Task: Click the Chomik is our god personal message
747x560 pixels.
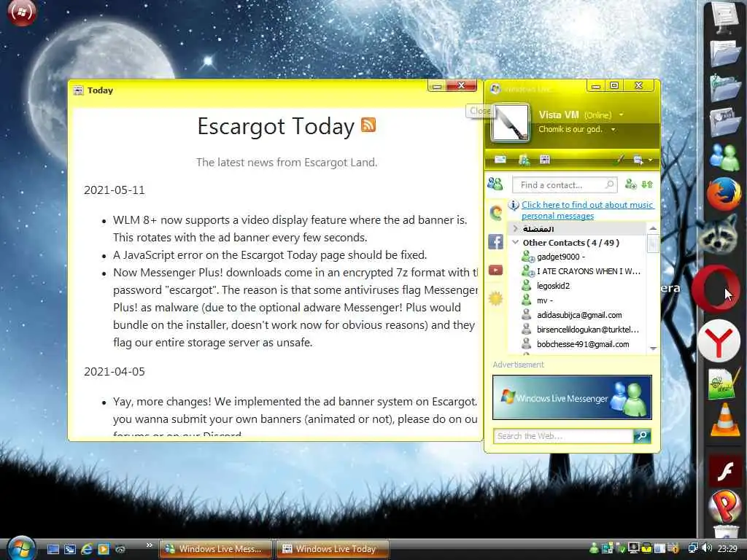Action: 570,129
